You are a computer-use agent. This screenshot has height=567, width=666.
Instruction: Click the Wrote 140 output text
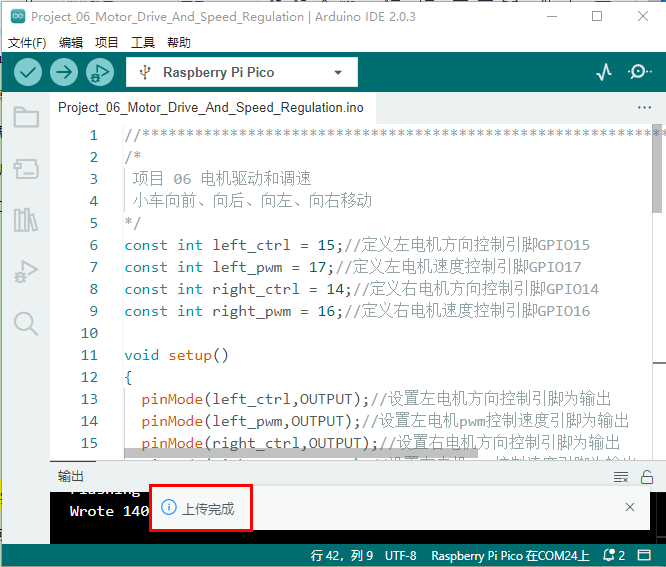(109, 511)
